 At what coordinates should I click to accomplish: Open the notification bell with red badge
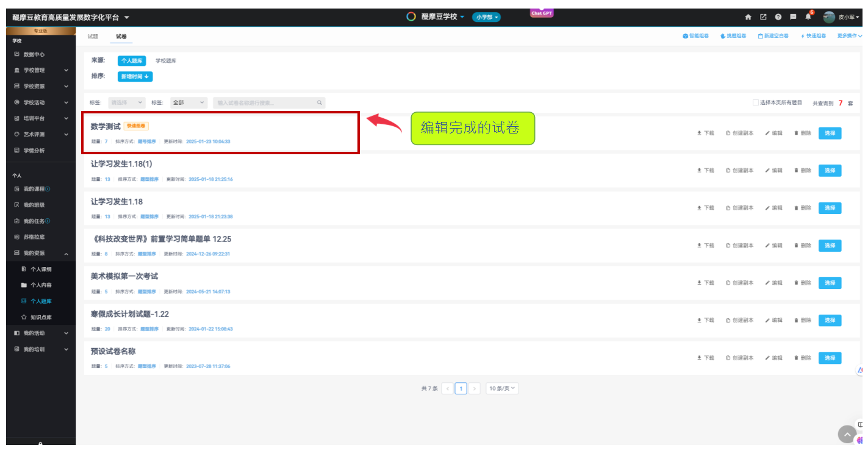(808, 16)
